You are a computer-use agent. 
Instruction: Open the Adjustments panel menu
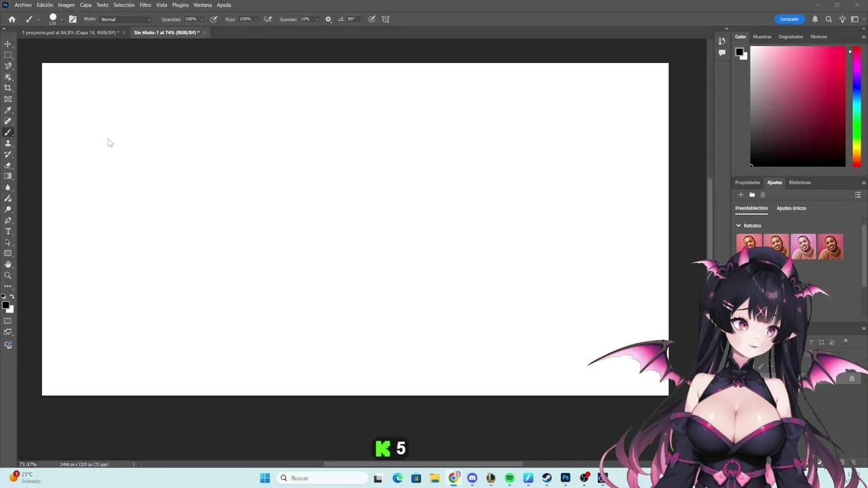pyautogui.click(x=863, y=182)
